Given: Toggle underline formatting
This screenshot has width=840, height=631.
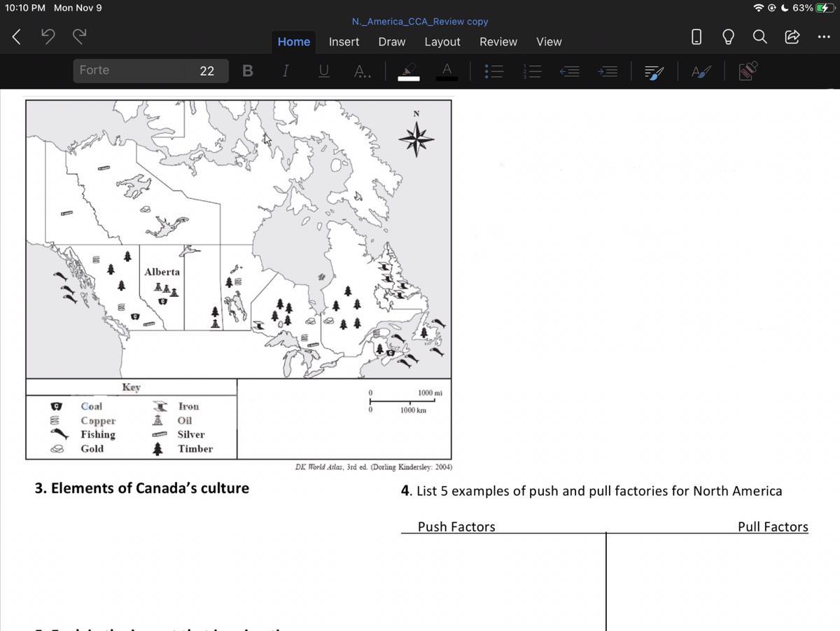Looking at the screenshot, I should [x=323, y=71].
